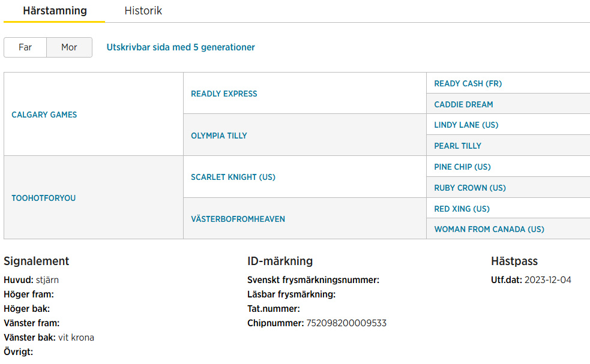Open printable page with 5 generations

coord(181,47)
